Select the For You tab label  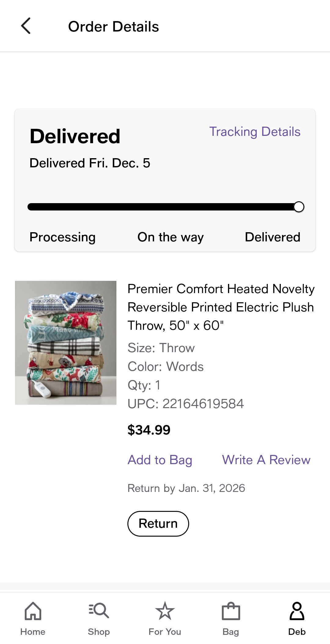click(x=165, y=632)
